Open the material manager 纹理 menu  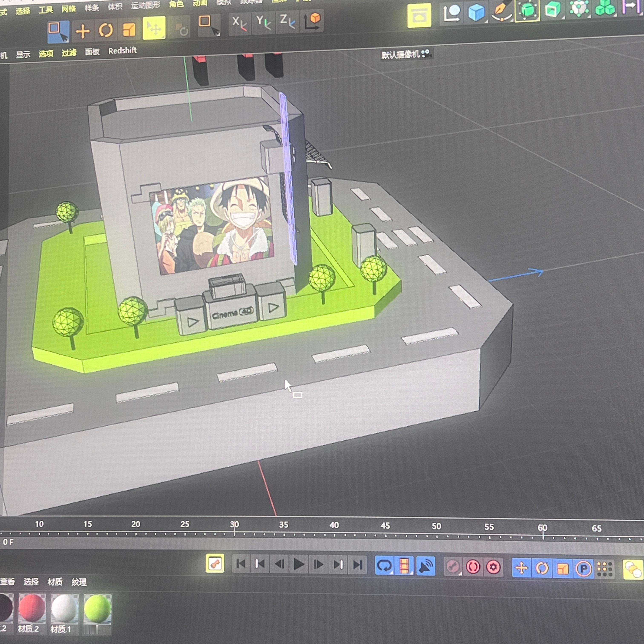coord(79,582)
